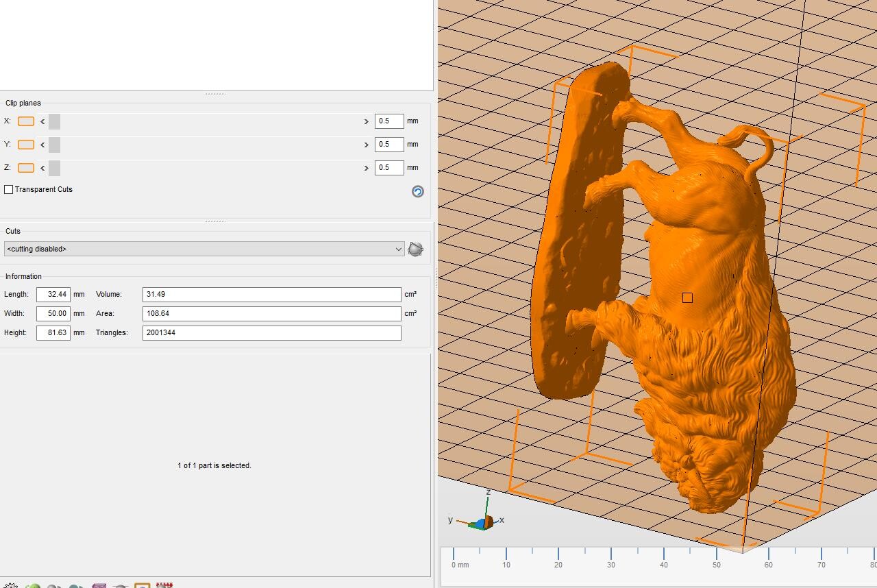Toggle the X clip plane button
Image resolution: width=877 pixels, height=588 pixels.
click(26, 121)
